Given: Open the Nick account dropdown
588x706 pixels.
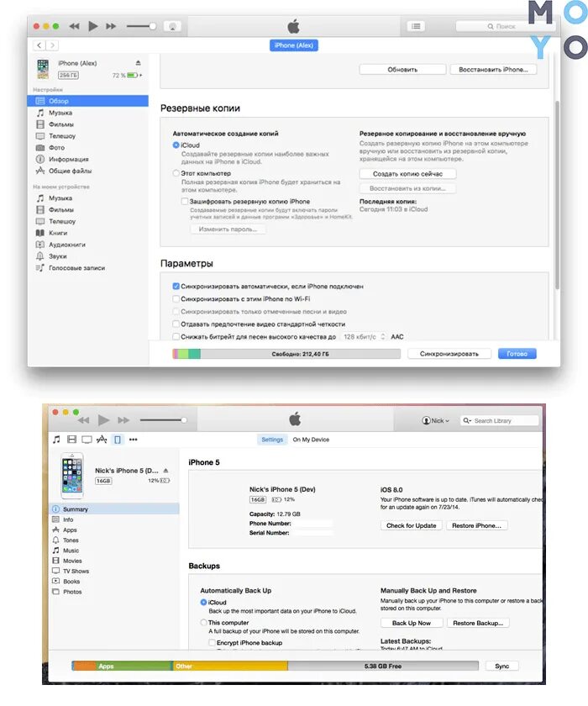Looking at the screenshot, I should (435, 420).
